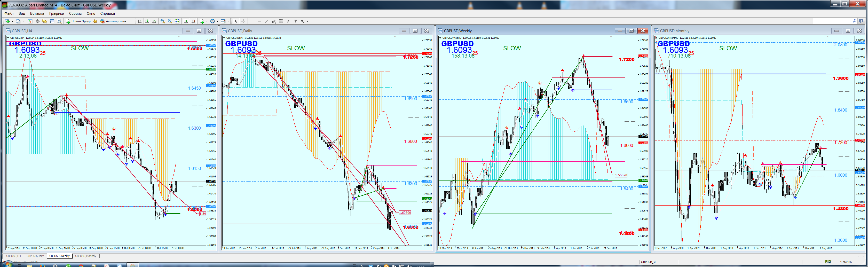The image size is (868, 267).
Task: Show the Market Watch panel
Action: [x=30, y=21]
